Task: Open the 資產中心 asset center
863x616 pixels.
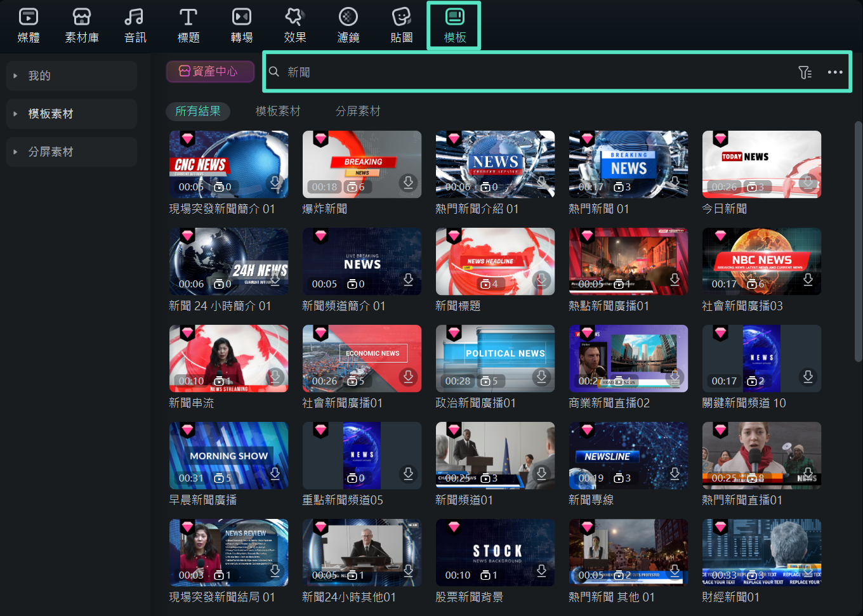Action: 210,72
